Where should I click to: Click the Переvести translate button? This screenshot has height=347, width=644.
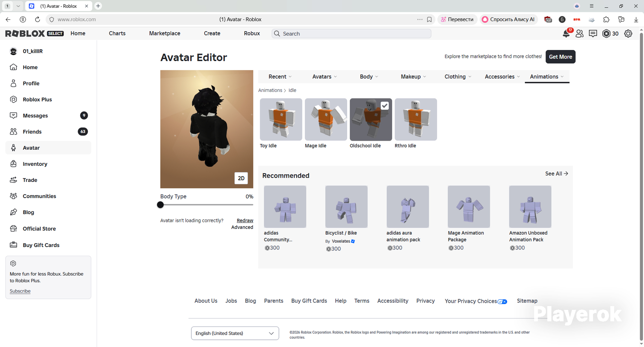pos(457,19)
